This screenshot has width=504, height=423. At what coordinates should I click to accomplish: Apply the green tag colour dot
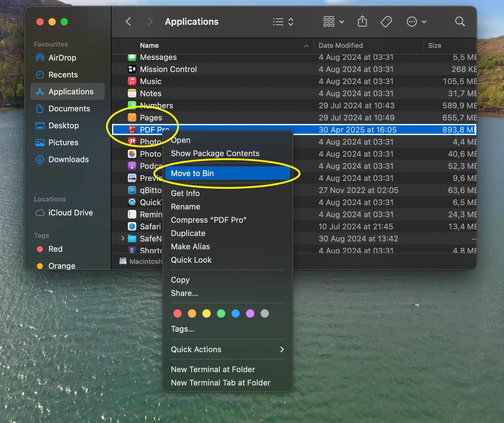(221, 313)
